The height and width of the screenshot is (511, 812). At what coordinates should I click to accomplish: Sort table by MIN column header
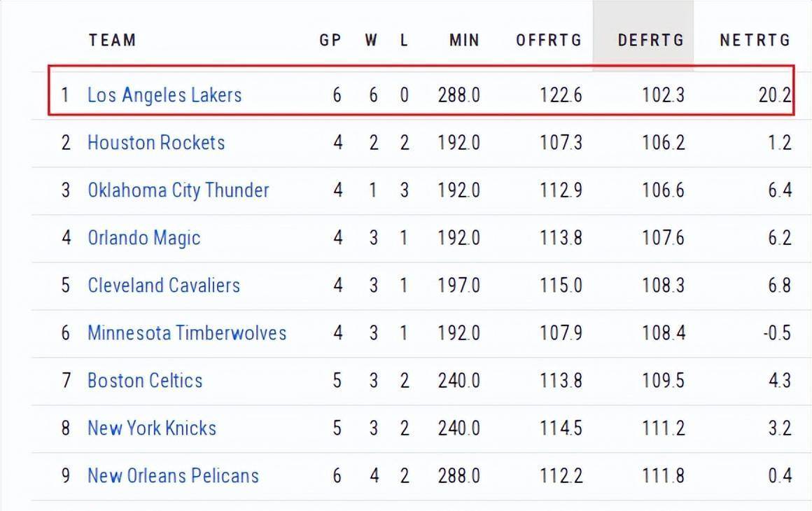point(464,40)
